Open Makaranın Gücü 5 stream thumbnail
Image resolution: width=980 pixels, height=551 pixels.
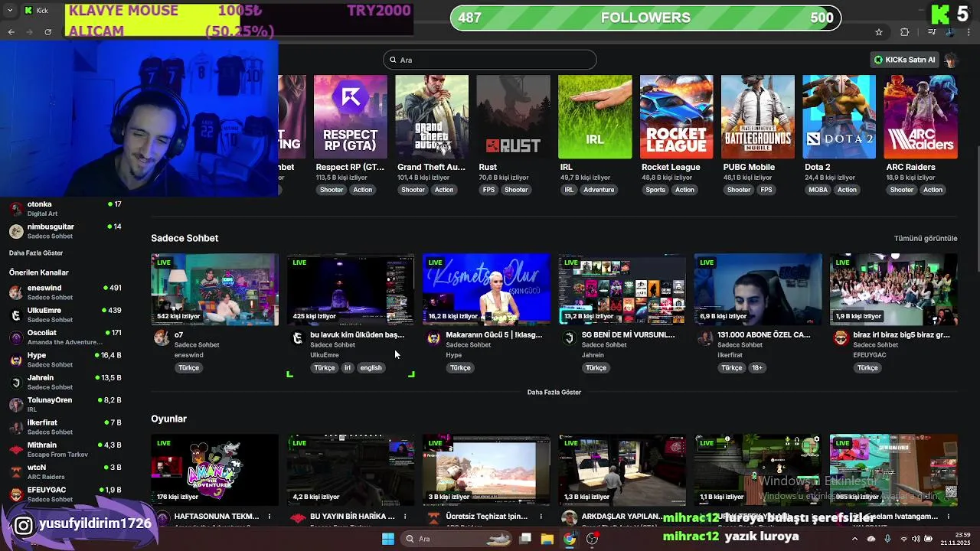point(486,289)
